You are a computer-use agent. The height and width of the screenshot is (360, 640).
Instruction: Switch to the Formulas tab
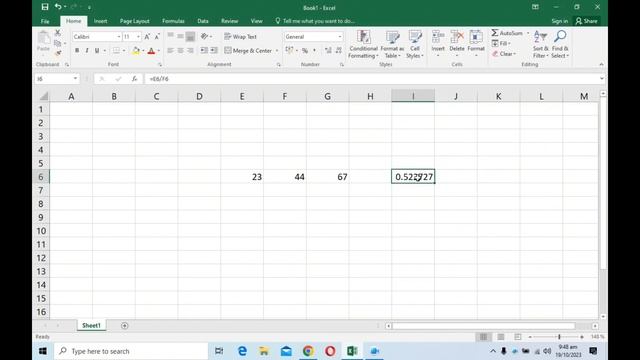click(x=173, y=21)
